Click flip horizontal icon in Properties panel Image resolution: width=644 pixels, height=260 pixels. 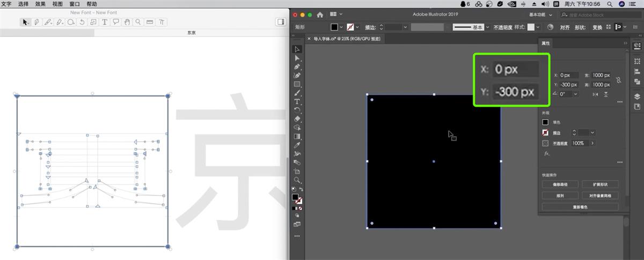coord(595,94)
